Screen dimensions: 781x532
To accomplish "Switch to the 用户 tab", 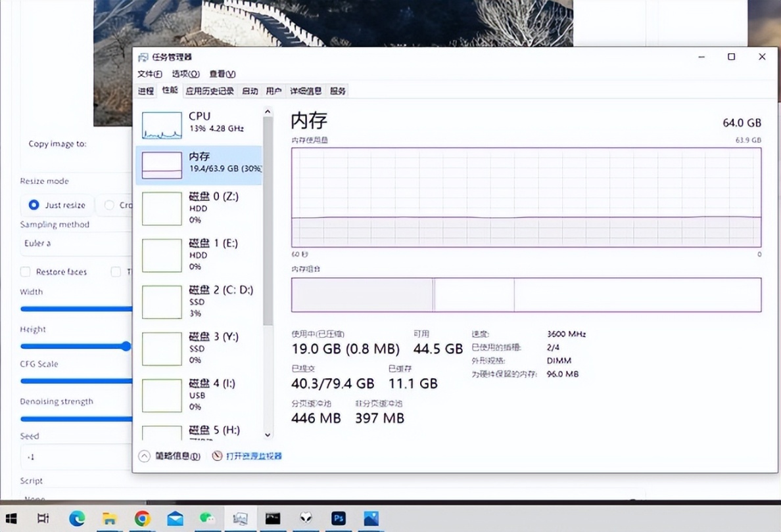I will pyautogui.click(x=273, y=91).
